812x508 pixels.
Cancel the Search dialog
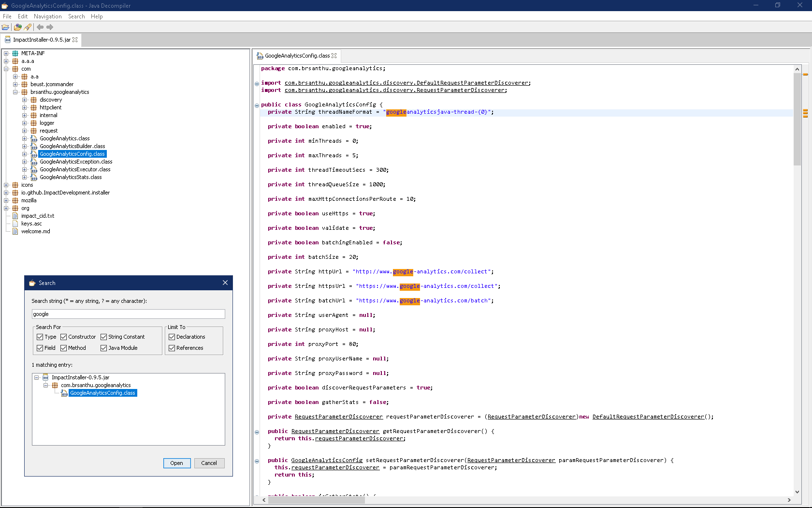click(x=209, y=463)
